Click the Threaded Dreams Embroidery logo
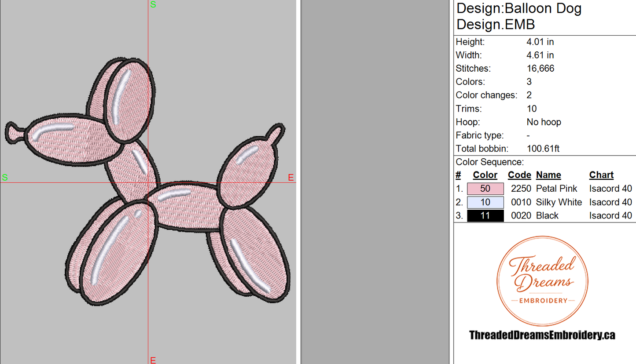This screenshot has height=364, width=636. pyautogui.click(x=542, y=281)
